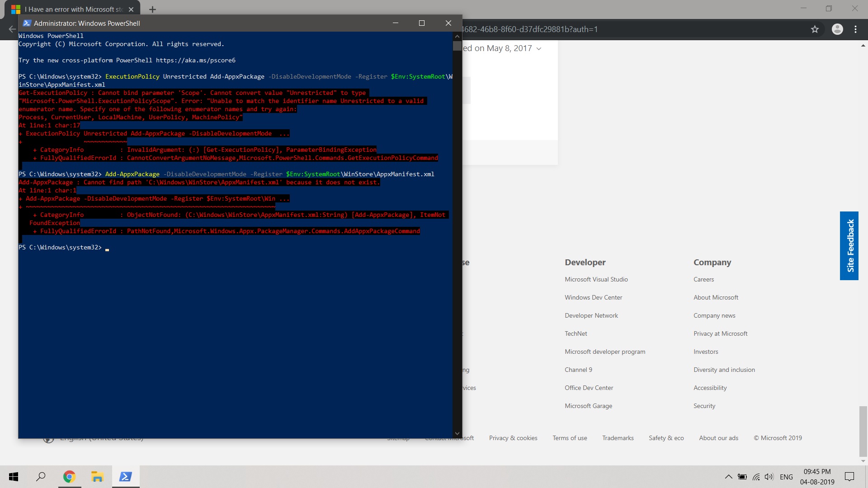Open Investors link
This screenshot has height=488, width=868.
click(706, 352)
